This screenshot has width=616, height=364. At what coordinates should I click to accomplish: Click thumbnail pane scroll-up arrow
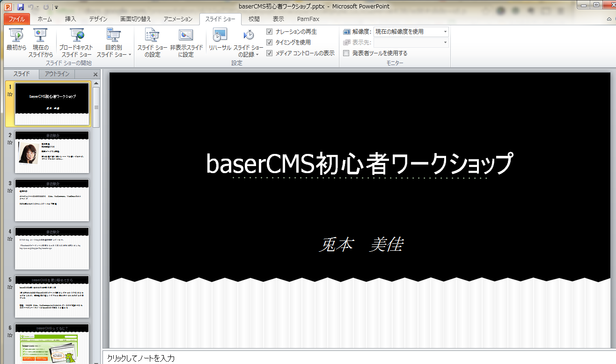[96, 83]
